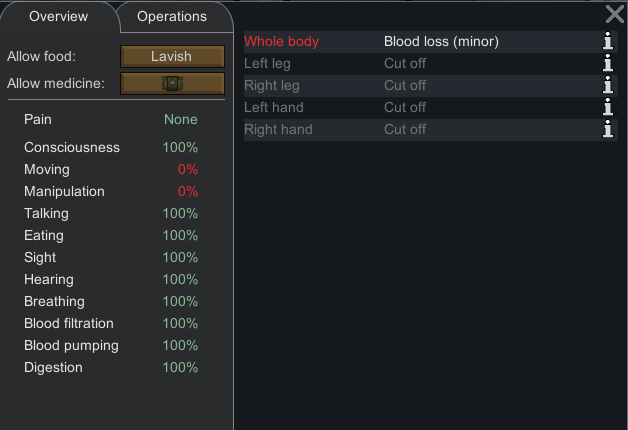Click the medicine kit icon button
The image size is (628, 430).
[172, 83]
